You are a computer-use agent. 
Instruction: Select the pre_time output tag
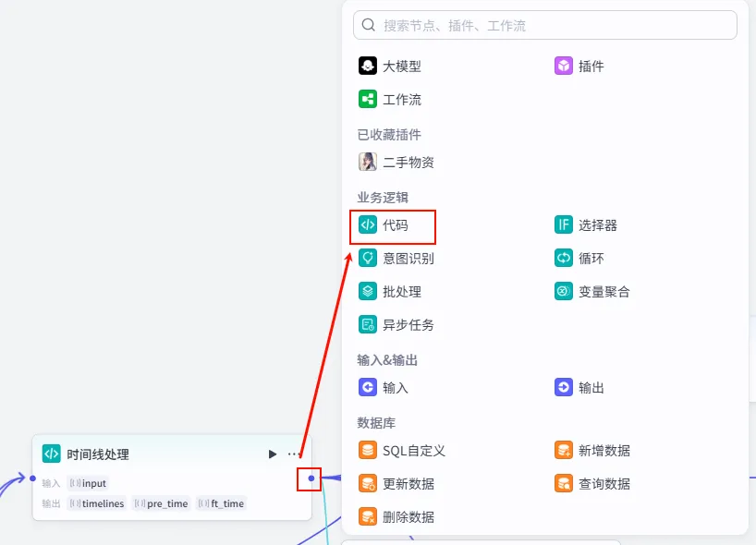click(x=162, y=503)
